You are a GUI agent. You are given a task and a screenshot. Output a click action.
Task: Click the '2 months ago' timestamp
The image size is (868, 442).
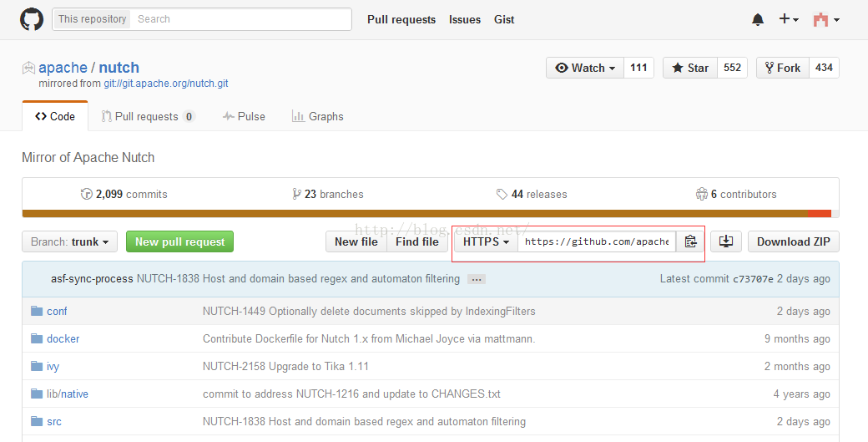(x=797, y=367)
